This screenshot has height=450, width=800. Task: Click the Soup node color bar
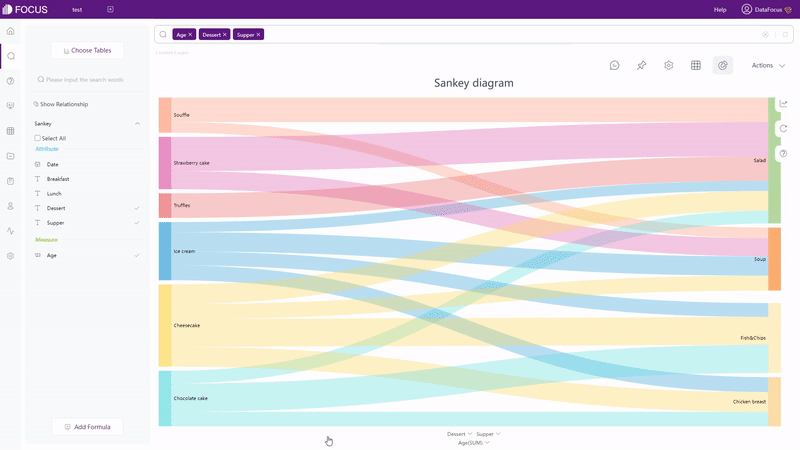774,259
